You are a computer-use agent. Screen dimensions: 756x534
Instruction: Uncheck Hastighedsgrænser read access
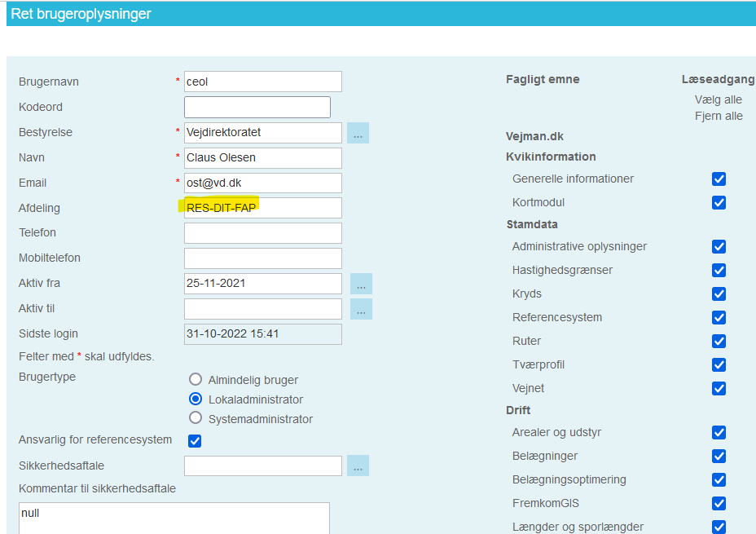pos(719,270)
